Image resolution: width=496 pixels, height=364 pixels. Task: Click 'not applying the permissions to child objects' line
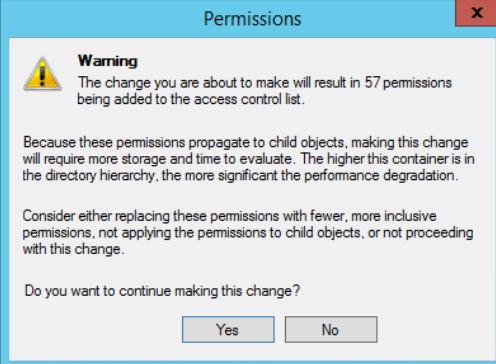pos(248,233)
